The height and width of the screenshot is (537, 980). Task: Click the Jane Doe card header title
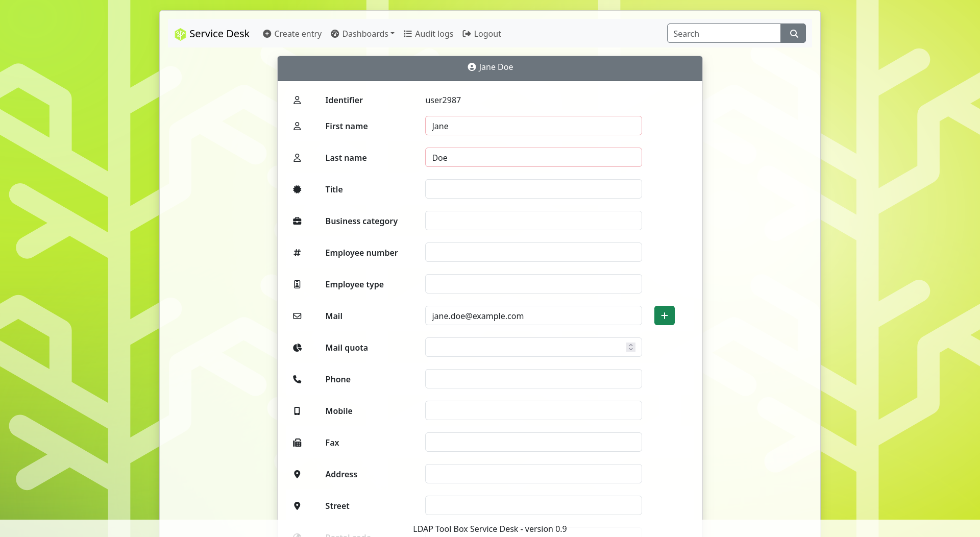click(x=496, y=67)
